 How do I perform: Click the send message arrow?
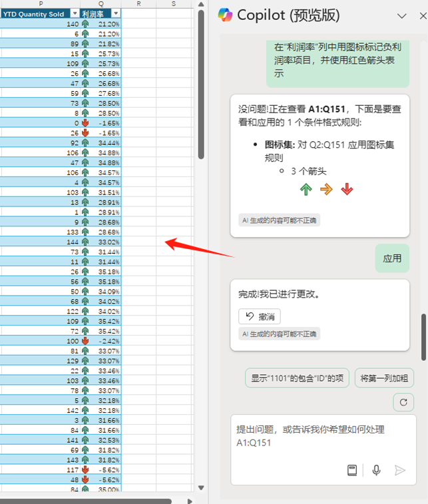click(400, 470)
